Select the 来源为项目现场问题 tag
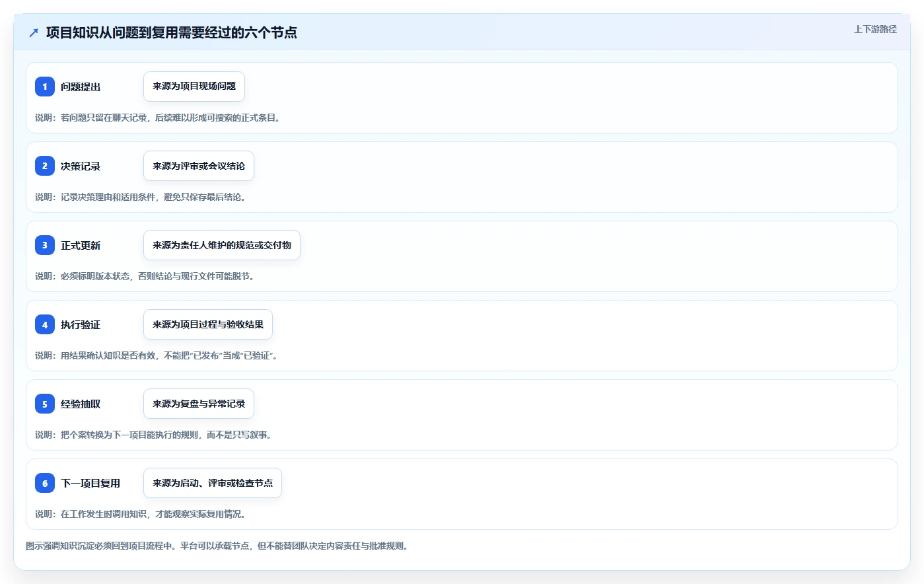The height and width of the screenshot is (584, 924). pyautogui.click(x=194, y=87)
